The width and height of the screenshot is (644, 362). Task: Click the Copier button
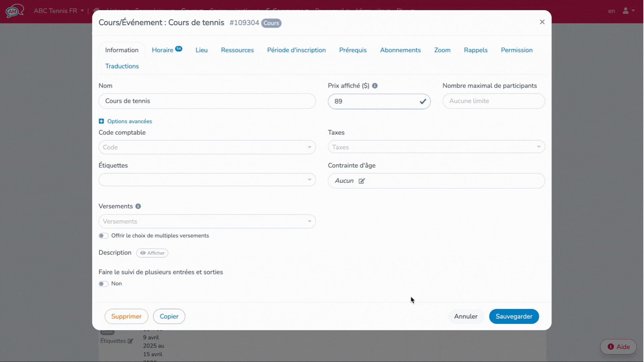pyautogui.click(x=169, y=316)
